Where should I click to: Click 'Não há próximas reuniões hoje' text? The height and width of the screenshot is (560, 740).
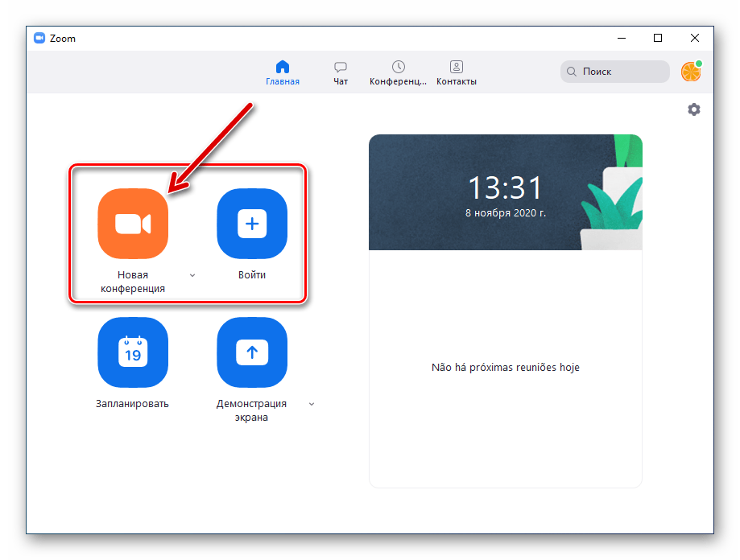(506, 367)
